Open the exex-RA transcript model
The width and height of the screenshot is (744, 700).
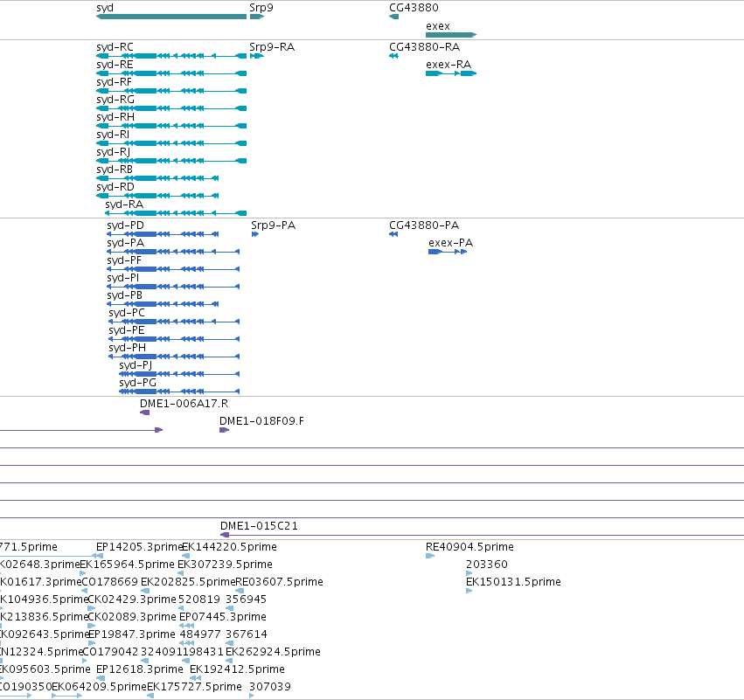tap(451, 73)
